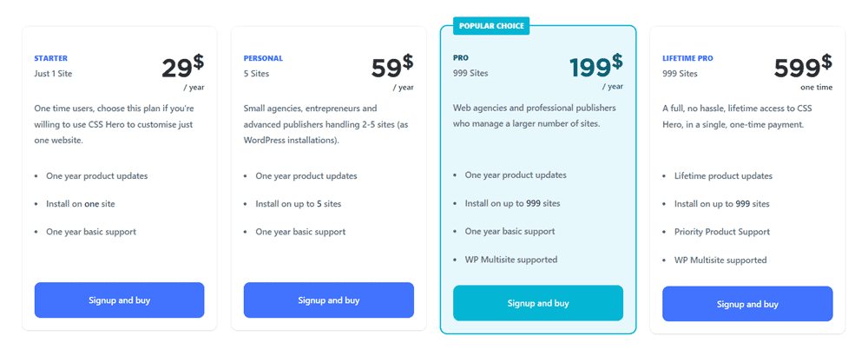
Task: Click the 599$ one time price
Action: point(803,67)
